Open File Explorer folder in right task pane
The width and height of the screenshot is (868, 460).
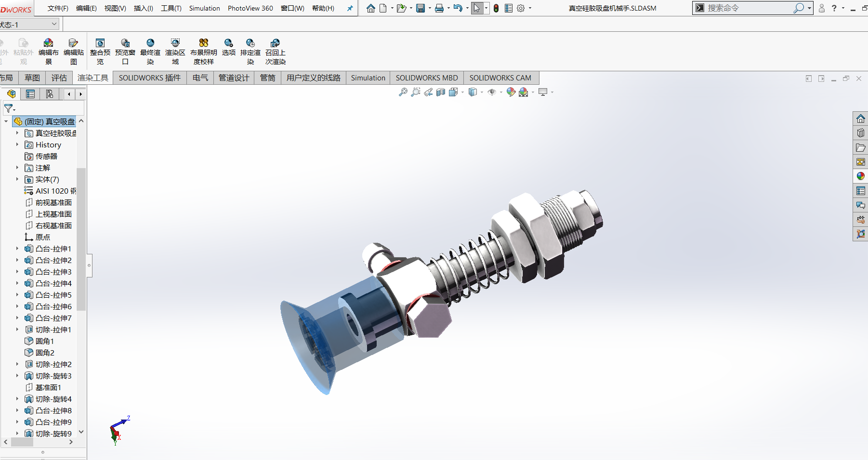pyautogui.click(x=861, y=147)
